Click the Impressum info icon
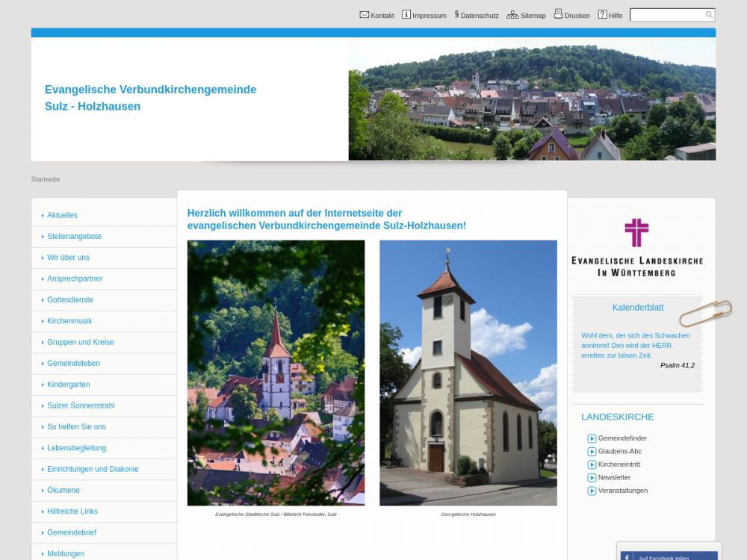Screen dimensions: 747x560 [406, 15]
